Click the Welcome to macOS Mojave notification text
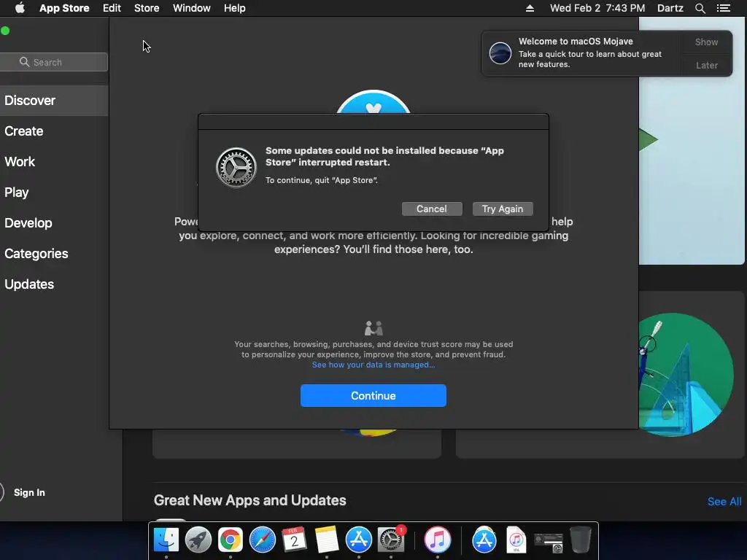747x560 pixels. pos(576,42)
